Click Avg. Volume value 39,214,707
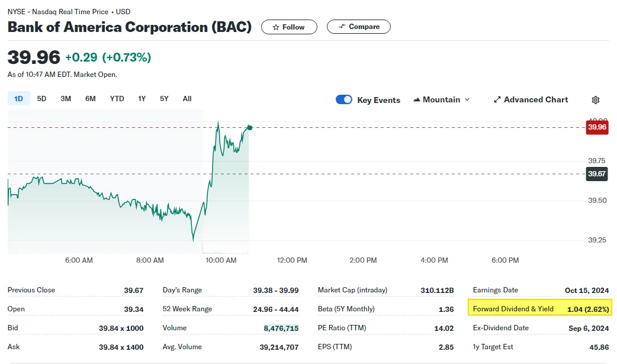 coord(279,347)
